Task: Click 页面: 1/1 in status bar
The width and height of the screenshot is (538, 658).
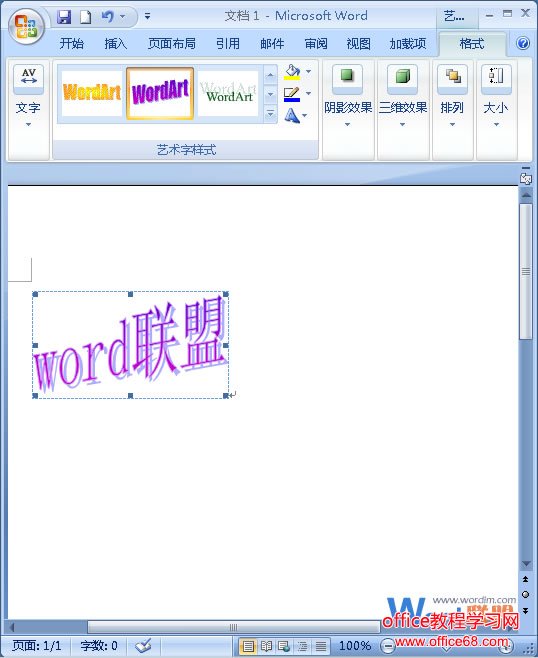Action: [37, 645]
